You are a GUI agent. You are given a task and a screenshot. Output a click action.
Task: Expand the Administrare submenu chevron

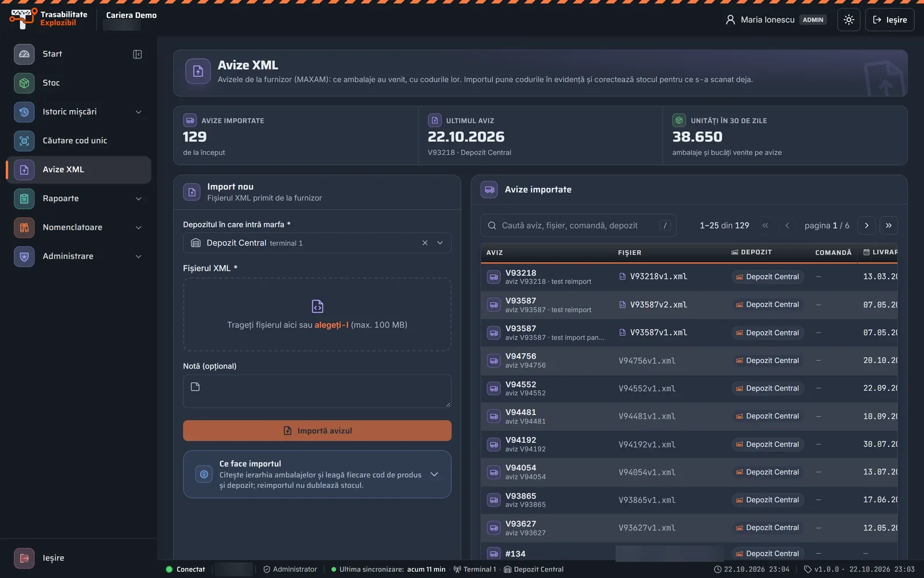[139, 257]
